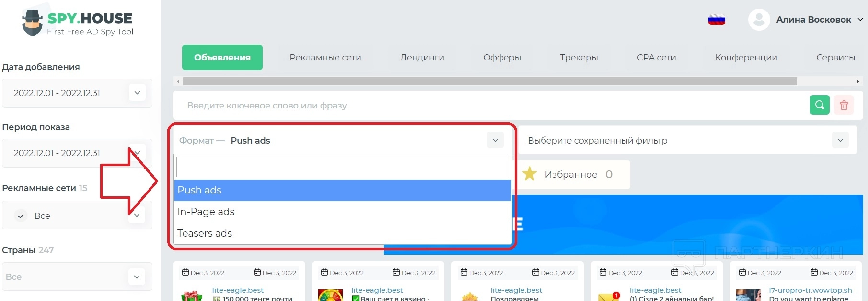Open the Страны Все dropdown
Image resolution: width=868 pixels, height=301 pixels.
click(137, 277)
